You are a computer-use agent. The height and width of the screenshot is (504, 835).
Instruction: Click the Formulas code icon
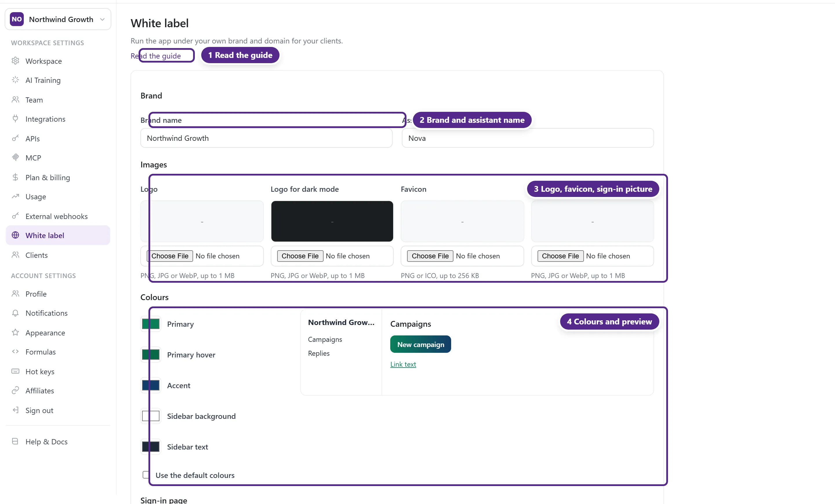[15, 352]
